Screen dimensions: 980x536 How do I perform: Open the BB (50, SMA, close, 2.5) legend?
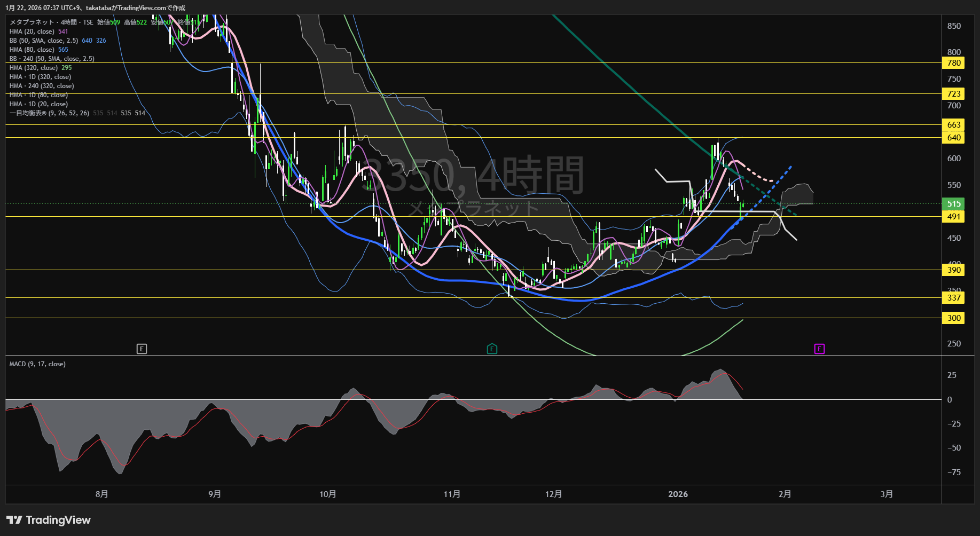click(44, 41)
